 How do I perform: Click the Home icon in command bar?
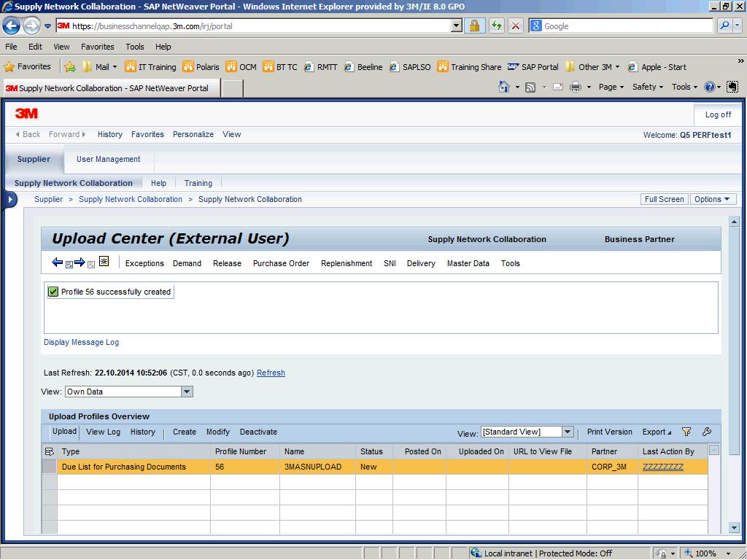click(503, 87)
